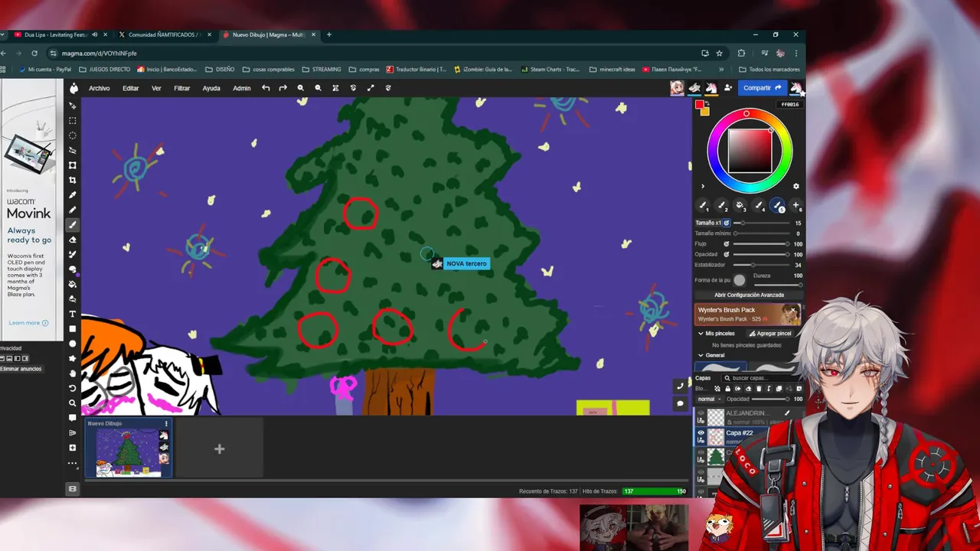Image resolution: width=980 pixels, height=551 pixels.
Task: Collapse the Mis pinceles section
Action: click(701, 334)
